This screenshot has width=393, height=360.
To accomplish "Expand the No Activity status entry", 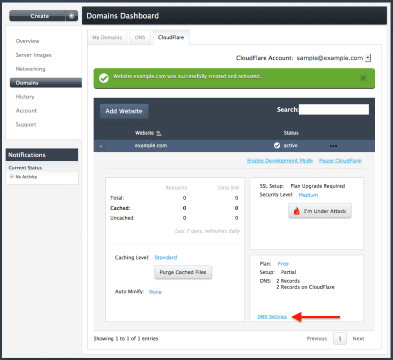I will pos(12,177).
